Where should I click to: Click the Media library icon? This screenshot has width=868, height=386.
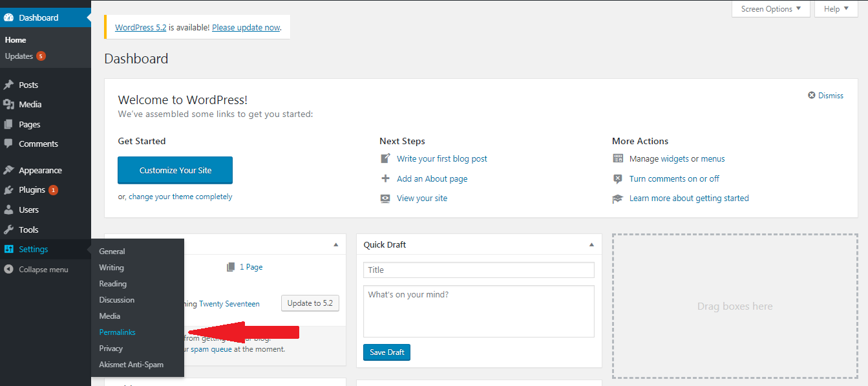[8, 104]
